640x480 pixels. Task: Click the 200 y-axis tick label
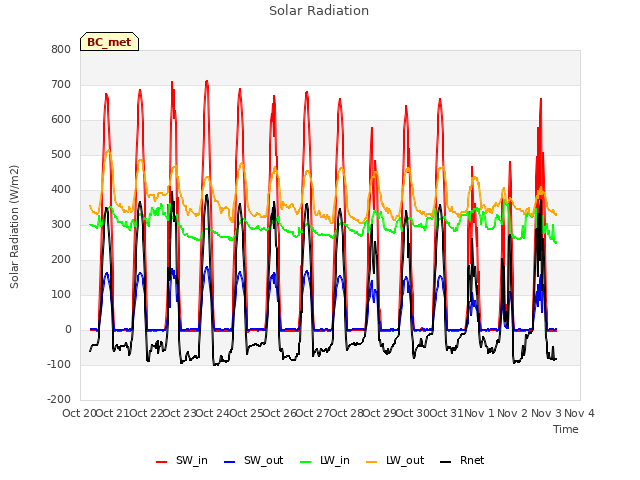(61, 260)
